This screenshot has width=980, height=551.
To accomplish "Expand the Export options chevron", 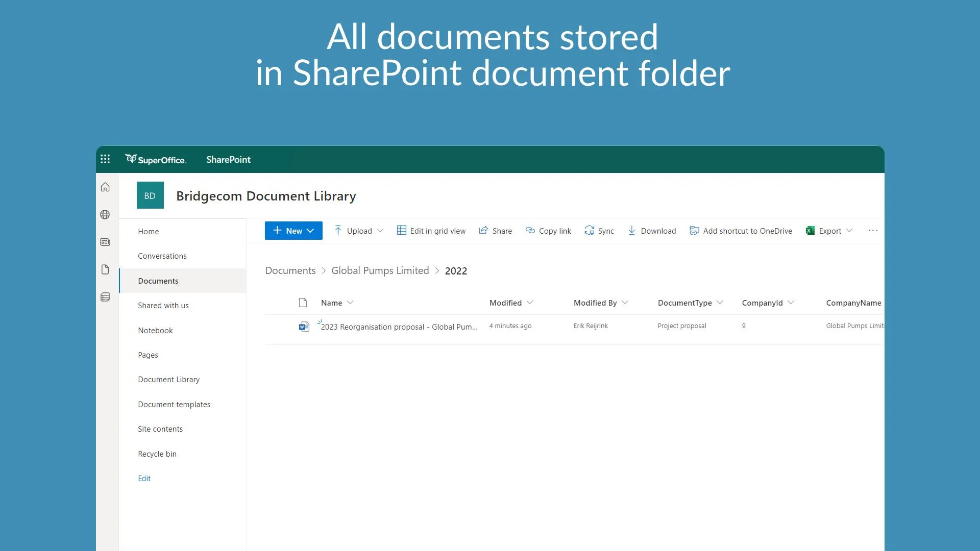I will pos(849,231).
